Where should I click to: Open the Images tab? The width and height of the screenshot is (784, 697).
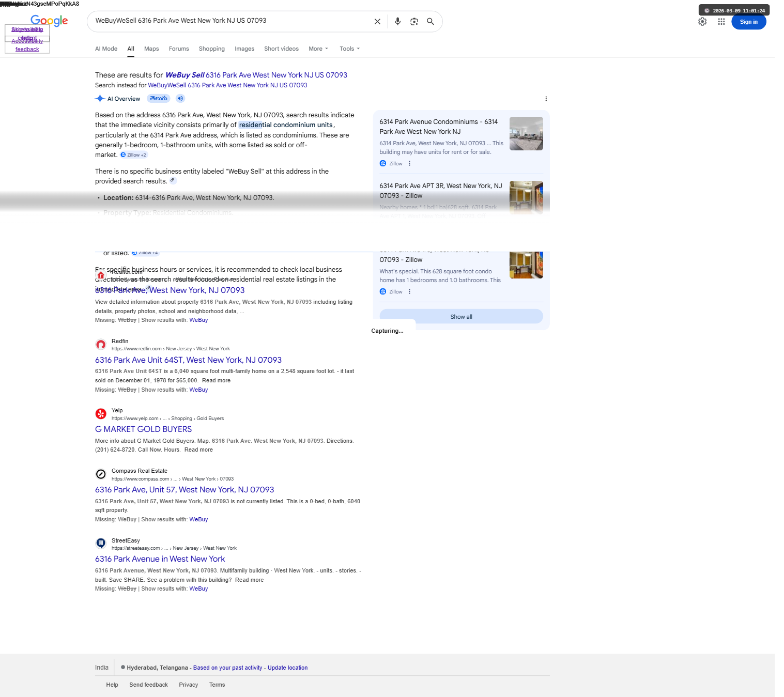tap(244, 49)
